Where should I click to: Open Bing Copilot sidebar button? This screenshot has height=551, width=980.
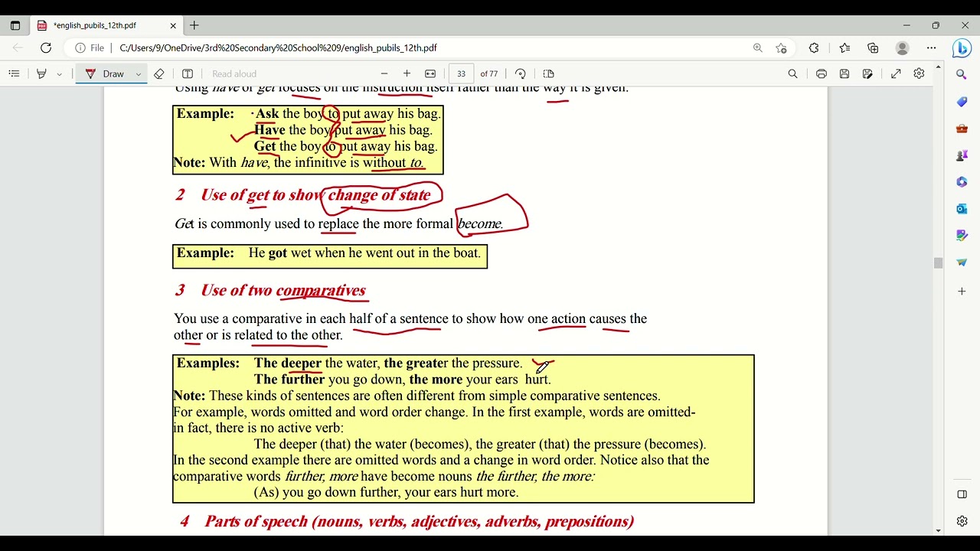pyautogui.click(x=962, y=48)
